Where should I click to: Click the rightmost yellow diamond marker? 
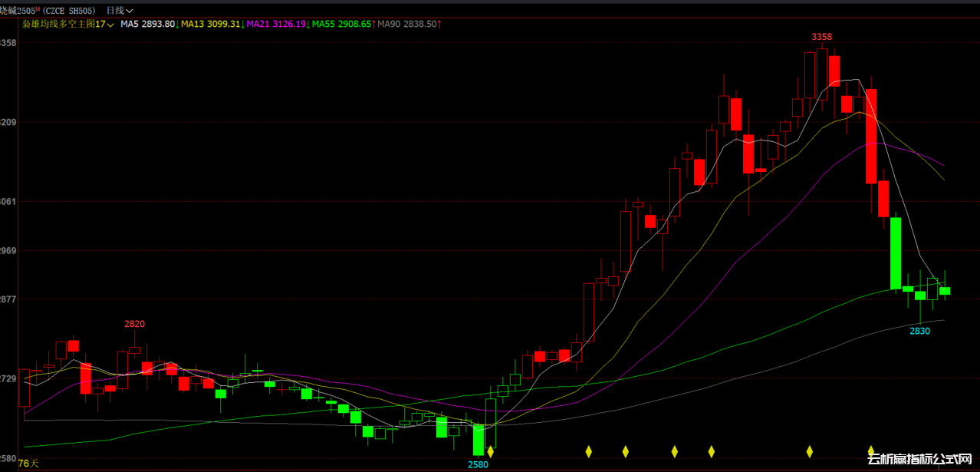871,451
